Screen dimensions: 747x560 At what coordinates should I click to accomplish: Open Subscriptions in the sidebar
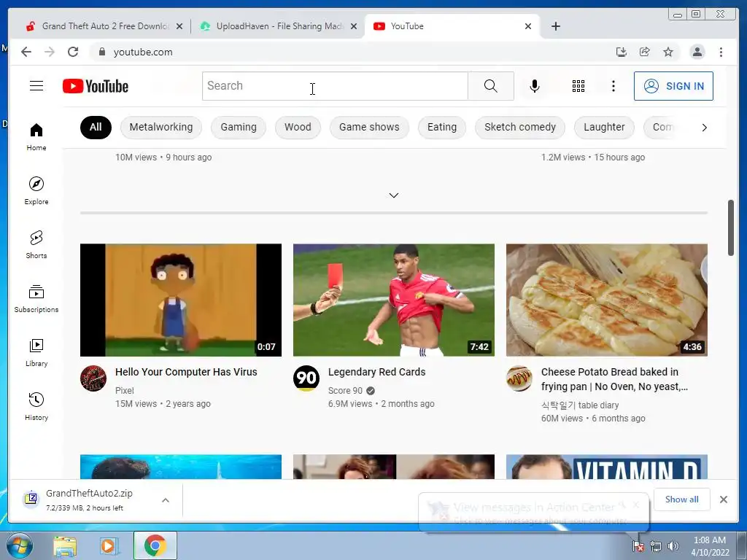[36, 298]
